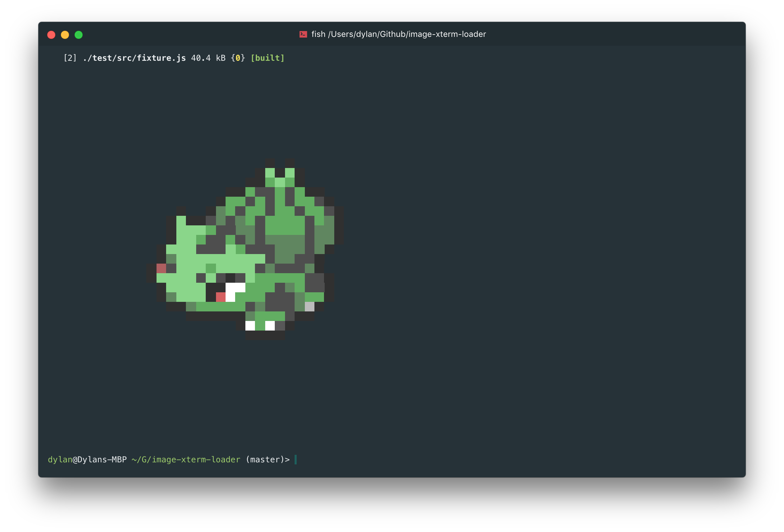The width and height of the screenshot is (784, 532).
Task: Click the light gray pixel on the sprite's right
Action: [x=309, y=306]
